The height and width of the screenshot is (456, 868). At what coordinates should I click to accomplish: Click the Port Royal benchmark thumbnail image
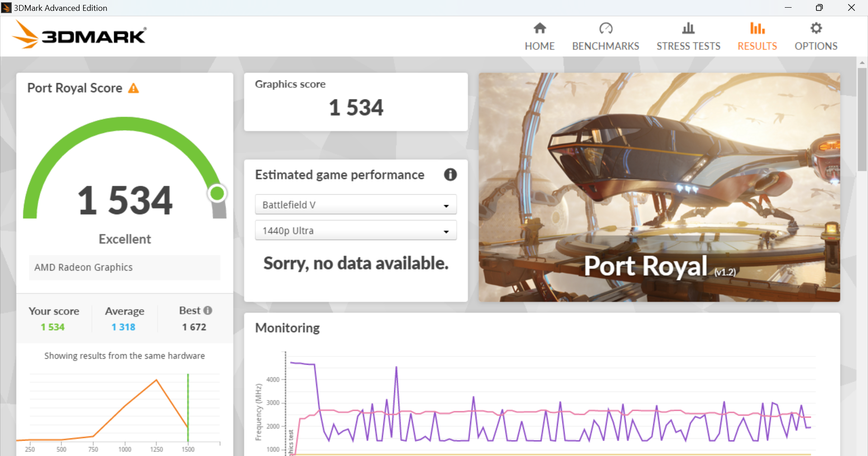tap(660, 187)
